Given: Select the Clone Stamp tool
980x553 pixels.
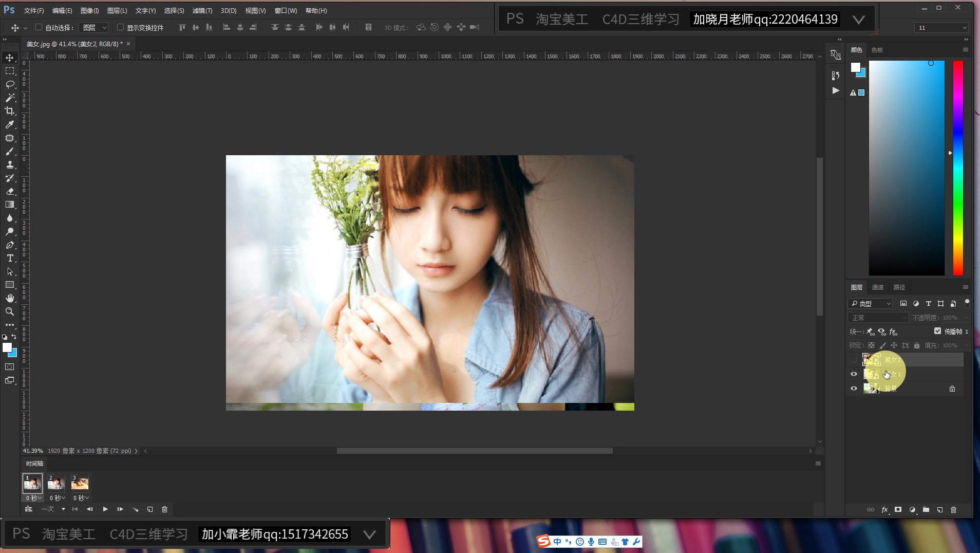Looking at the screenshot, I should point(10,164).
